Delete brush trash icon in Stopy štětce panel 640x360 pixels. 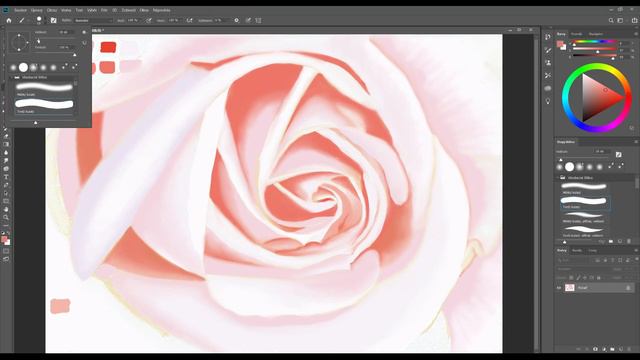(629, 241)
